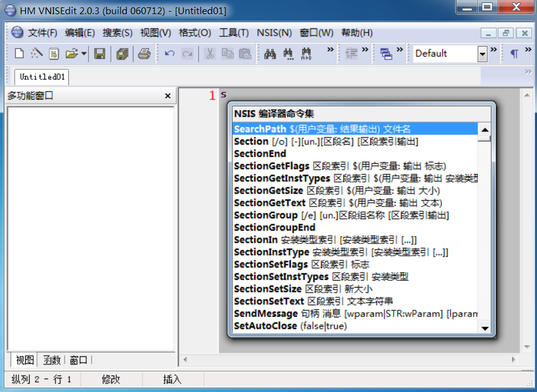Screen dimensions: 537x392
Task: Pick SectionGroupEnd in the command list
Action: click(355, 227)
